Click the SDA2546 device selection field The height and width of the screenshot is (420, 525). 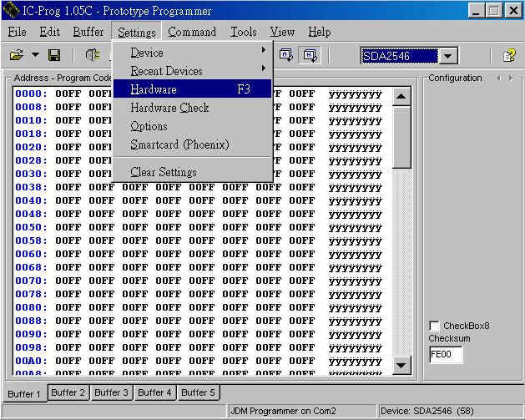point(399,56)
